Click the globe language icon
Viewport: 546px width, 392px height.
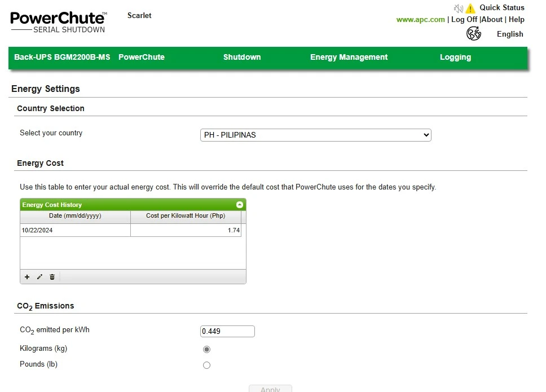[474, 34]
